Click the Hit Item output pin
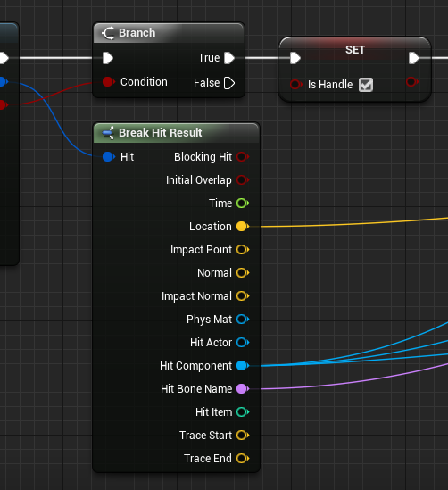 (243, 411)
